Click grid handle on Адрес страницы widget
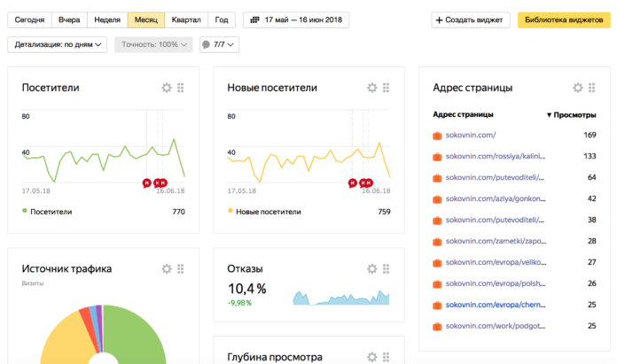 (593, 88)
